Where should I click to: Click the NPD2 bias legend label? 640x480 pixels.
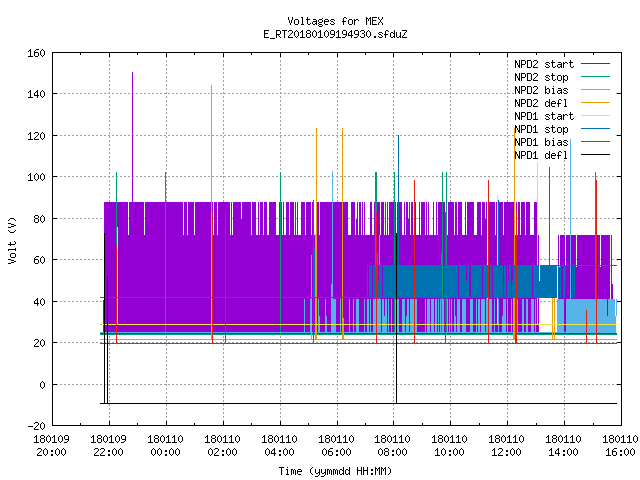tap(541, 90)
